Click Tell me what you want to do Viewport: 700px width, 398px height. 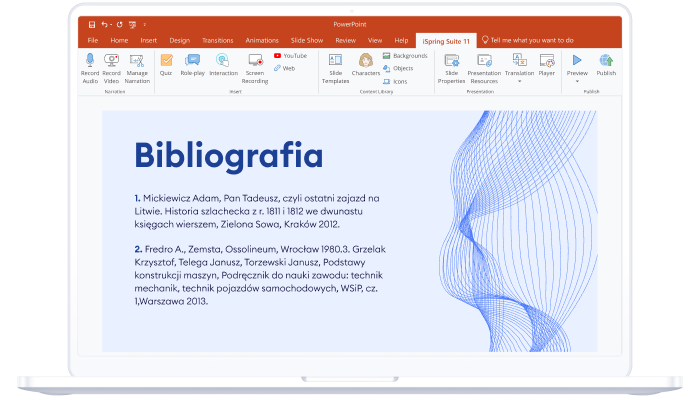pyautogui.click(x=528, y=40)
